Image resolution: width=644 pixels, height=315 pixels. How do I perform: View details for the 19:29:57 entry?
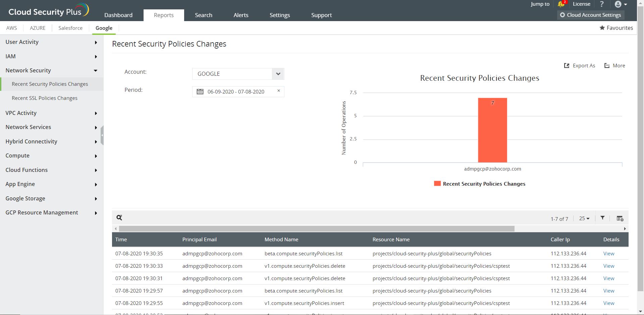pyautogui.click(x=609, y=291)
